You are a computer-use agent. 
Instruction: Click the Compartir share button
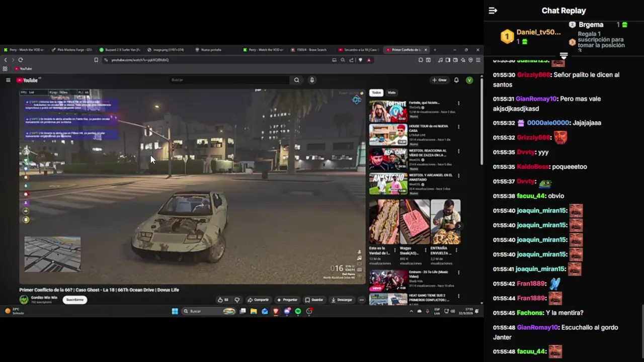coord(258,300)
